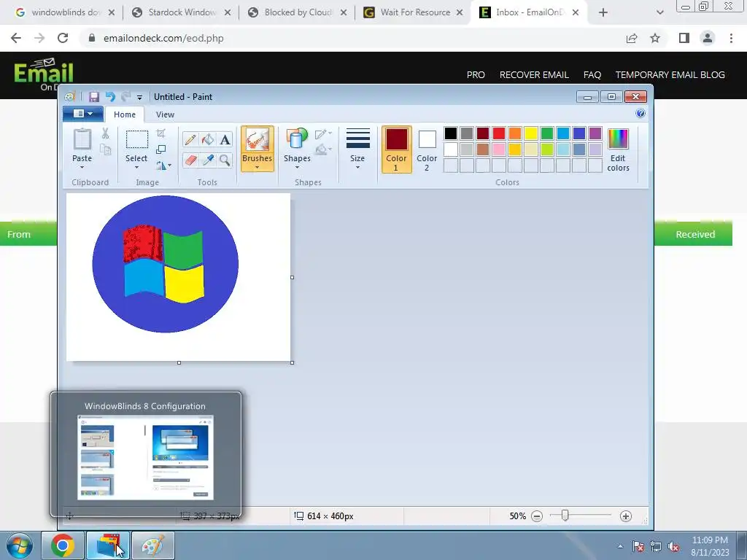Click the WindowBlinds 8 Configuration thumbnail preview
This screenshot has height=560, width=747.
pyautogui.click(x=145, y=458)
